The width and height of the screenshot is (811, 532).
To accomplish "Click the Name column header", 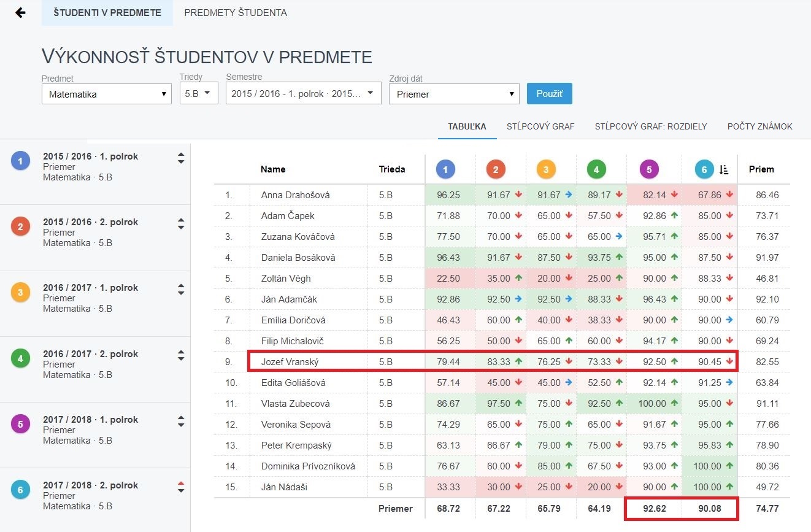I will pyautogui.click(x=273, y=169).
